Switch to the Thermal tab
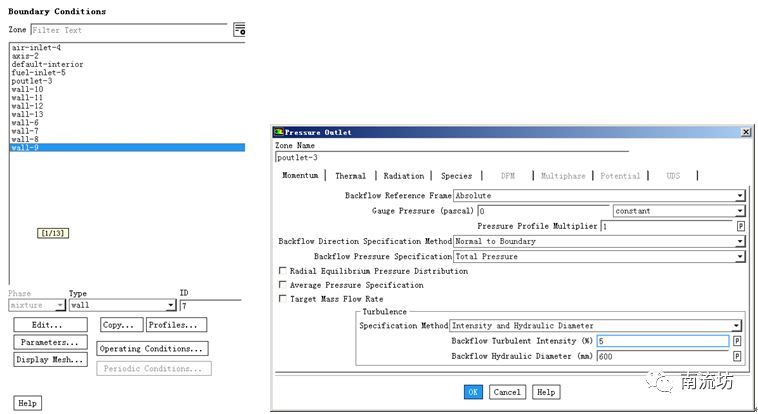This screenshot has height=414, width=758. 350,176
